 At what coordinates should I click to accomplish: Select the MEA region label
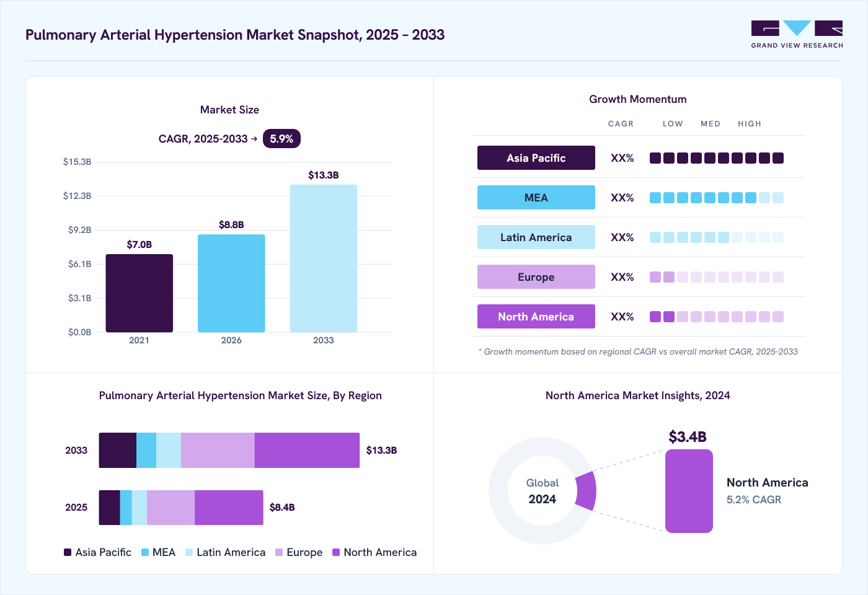pos(536,198)
